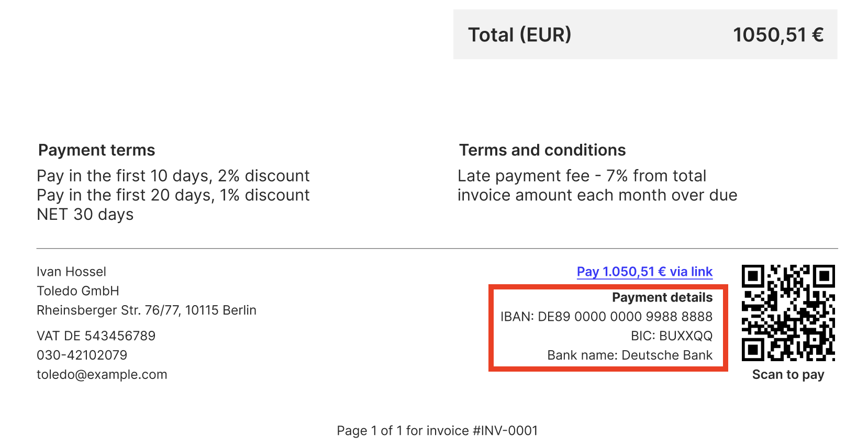Click the Rheinsberger Str. address line
Screen dimensions: 868x447
pos(147,310)
